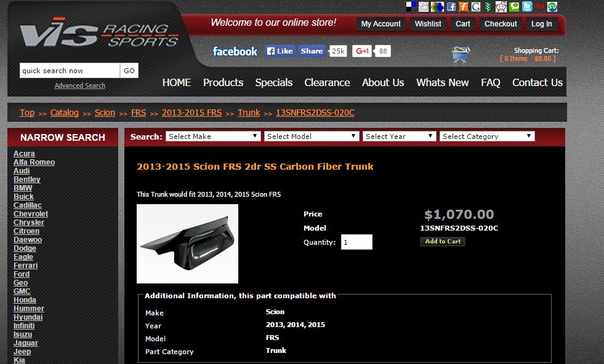Image resolution: width=604 pixels, height=364 pixels.
Task: Click the shopping cart basket icon
Action: pos(461,55)
